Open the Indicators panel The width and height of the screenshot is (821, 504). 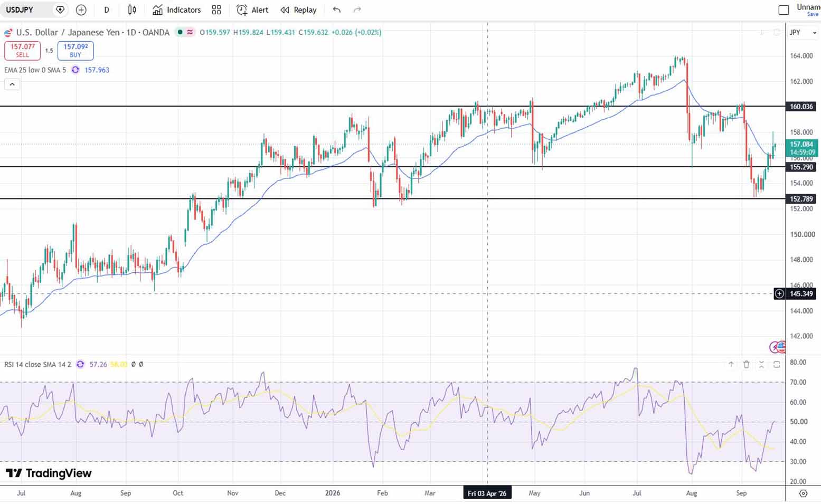coord(176,10)
